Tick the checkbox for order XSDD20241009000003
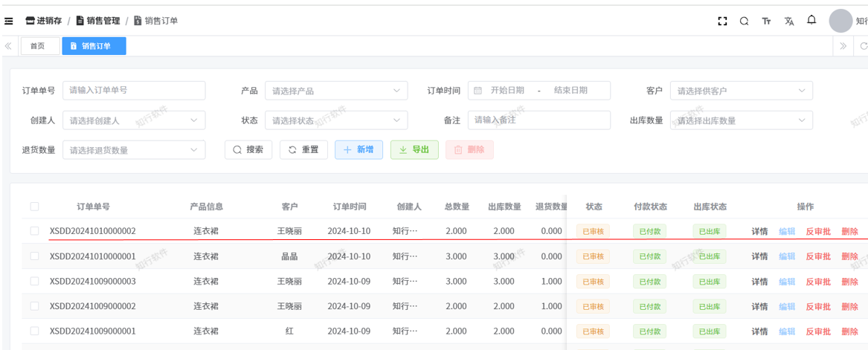 pyautogui.click(x=34, y=282)
